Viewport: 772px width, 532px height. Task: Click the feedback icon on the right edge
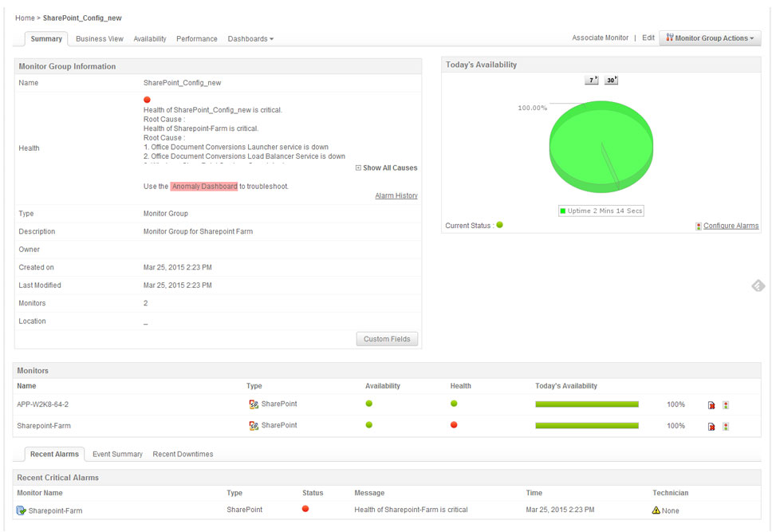click(758, 286)
